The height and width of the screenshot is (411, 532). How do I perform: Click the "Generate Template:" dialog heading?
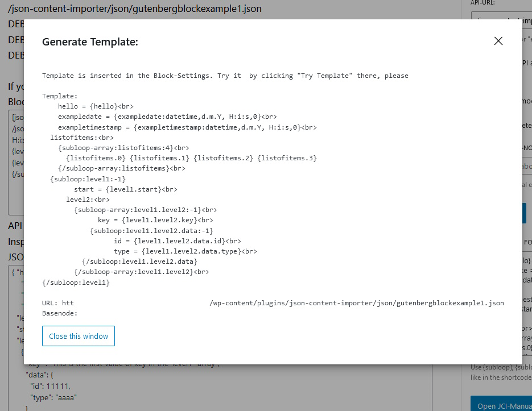pos(90,42)
